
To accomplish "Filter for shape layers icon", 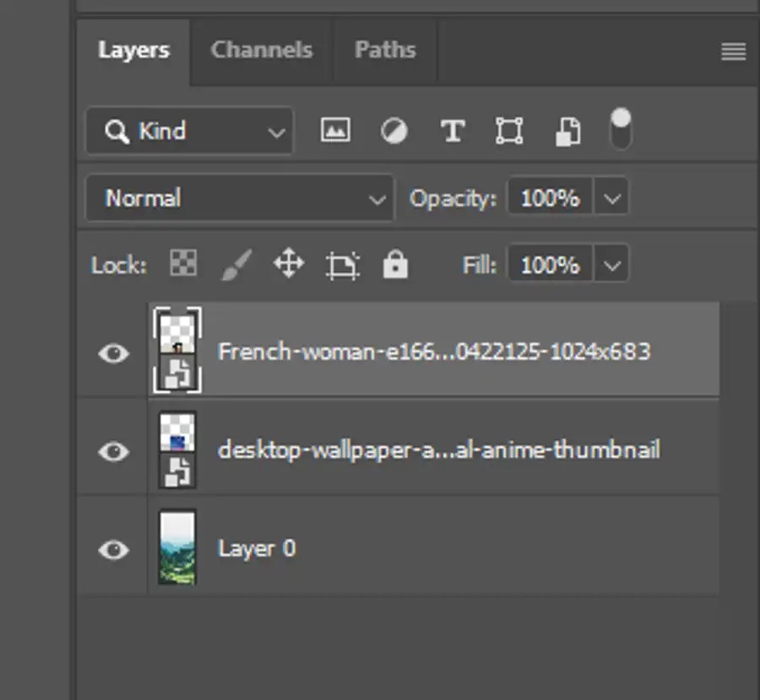I will click(509, 131).
